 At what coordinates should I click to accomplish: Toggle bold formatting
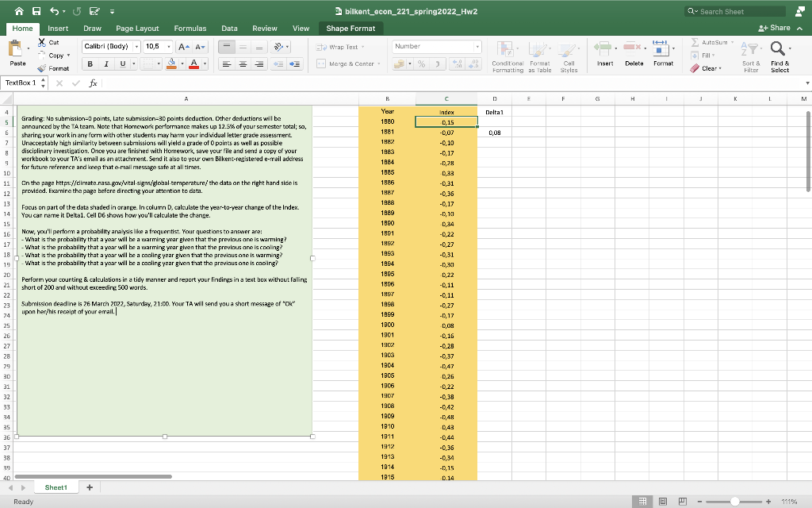(x=90, y=64)
